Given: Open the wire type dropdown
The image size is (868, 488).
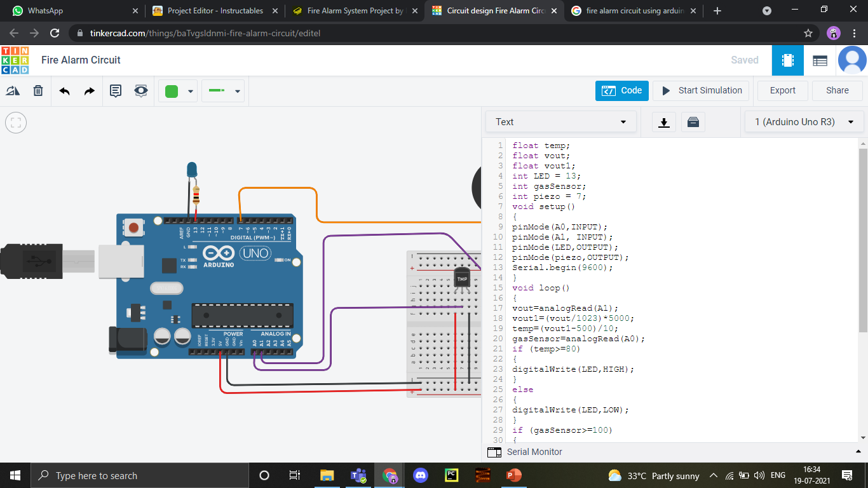Looking at the screenshot, I should [x=223, y=91].
